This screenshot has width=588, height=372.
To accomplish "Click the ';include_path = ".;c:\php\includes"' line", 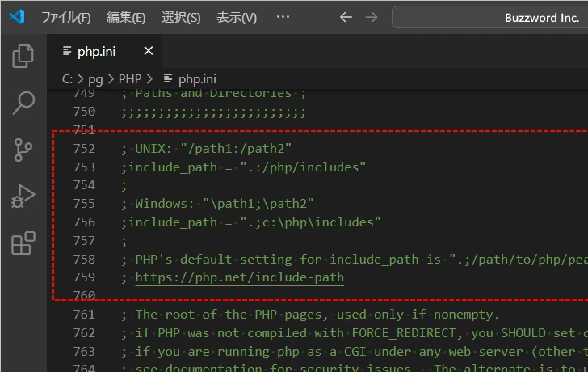I will pos(251,222).
